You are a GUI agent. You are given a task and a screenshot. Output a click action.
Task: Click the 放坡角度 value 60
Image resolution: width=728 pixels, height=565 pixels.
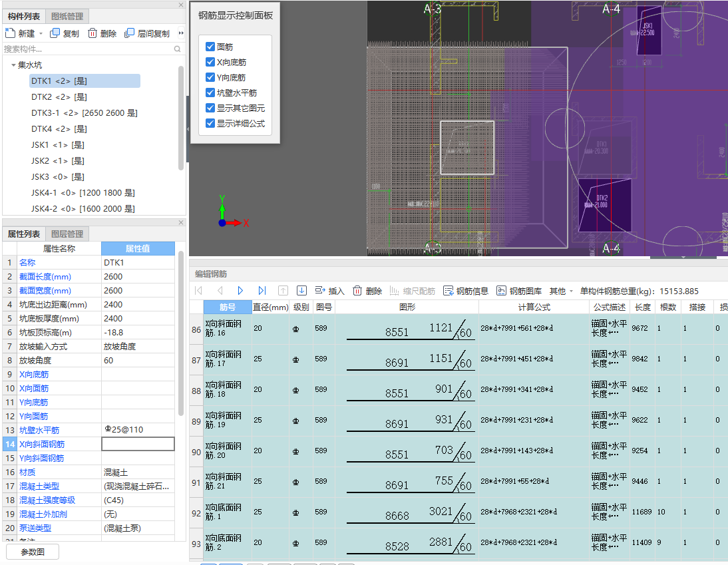[x=138, y=360]
